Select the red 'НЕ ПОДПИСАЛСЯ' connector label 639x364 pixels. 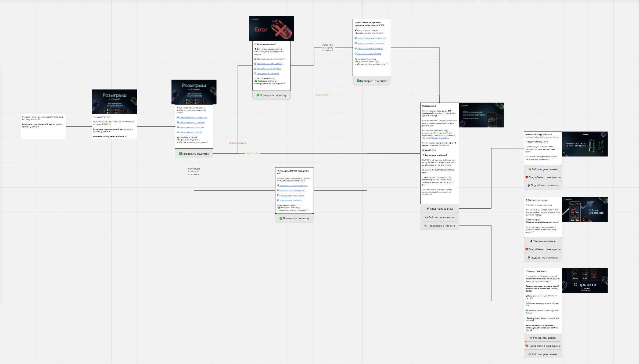click(x=238, y=143)
